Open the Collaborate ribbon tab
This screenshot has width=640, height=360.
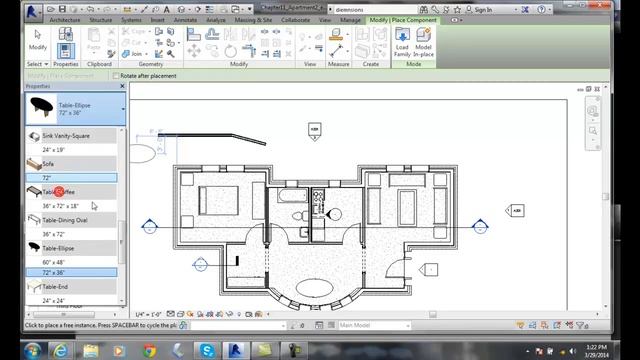tap(296, 20)
